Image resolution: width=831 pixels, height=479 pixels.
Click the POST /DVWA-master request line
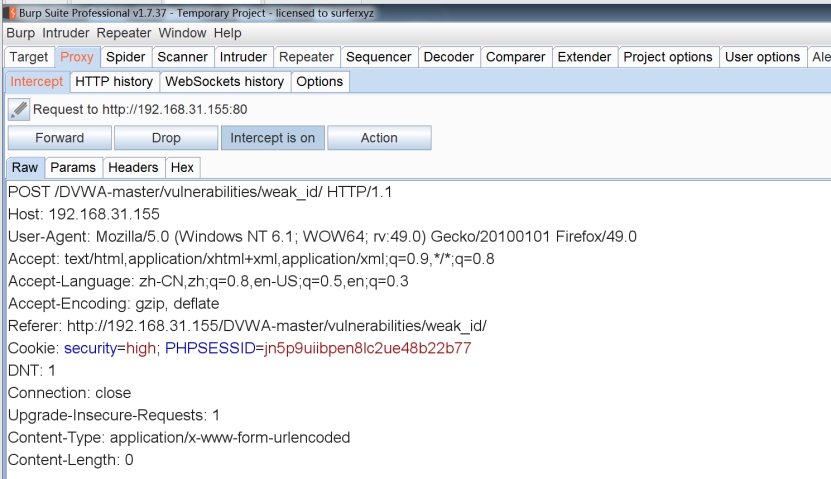click(x=200, y=192)
